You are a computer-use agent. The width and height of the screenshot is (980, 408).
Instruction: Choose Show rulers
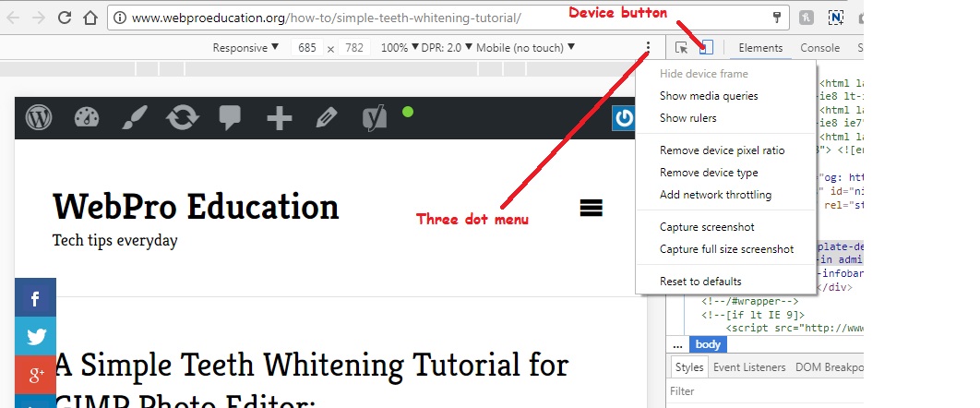coord(725,118)
